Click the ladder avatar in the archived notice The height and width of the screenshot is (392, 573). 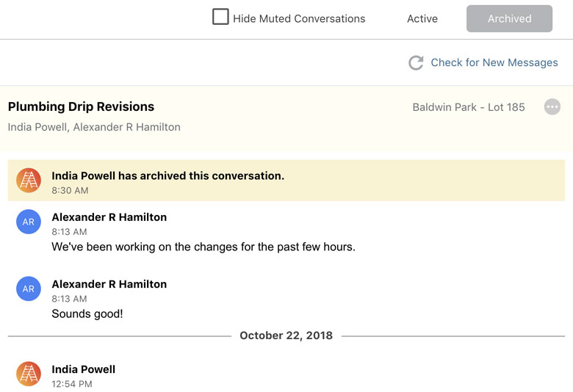pos(29,181)
